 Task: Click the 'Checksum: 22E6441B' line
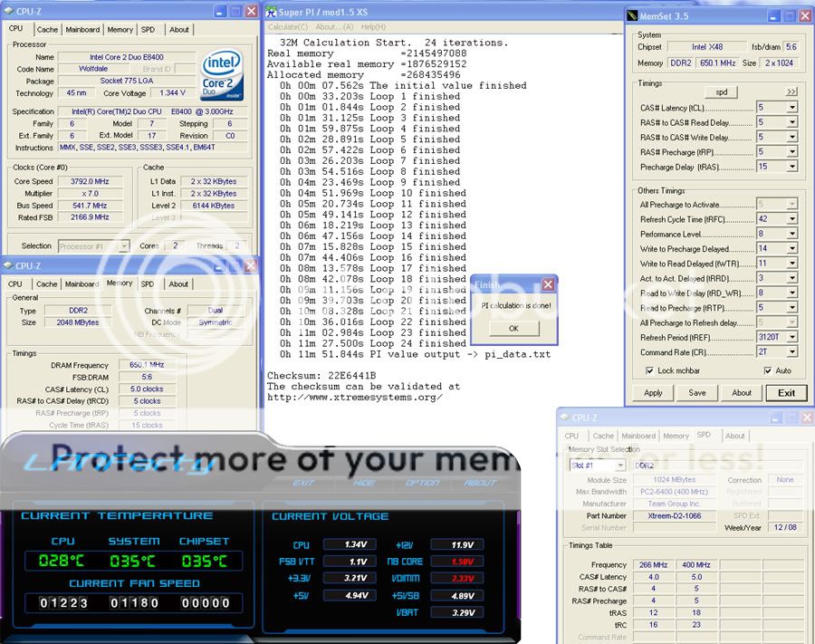(x=321, y=376)
